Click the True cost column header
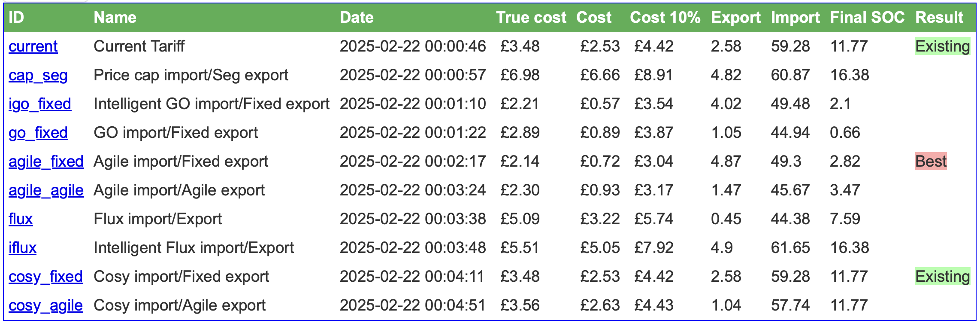This screenshot has width=980, height=323. coord(531,18)
